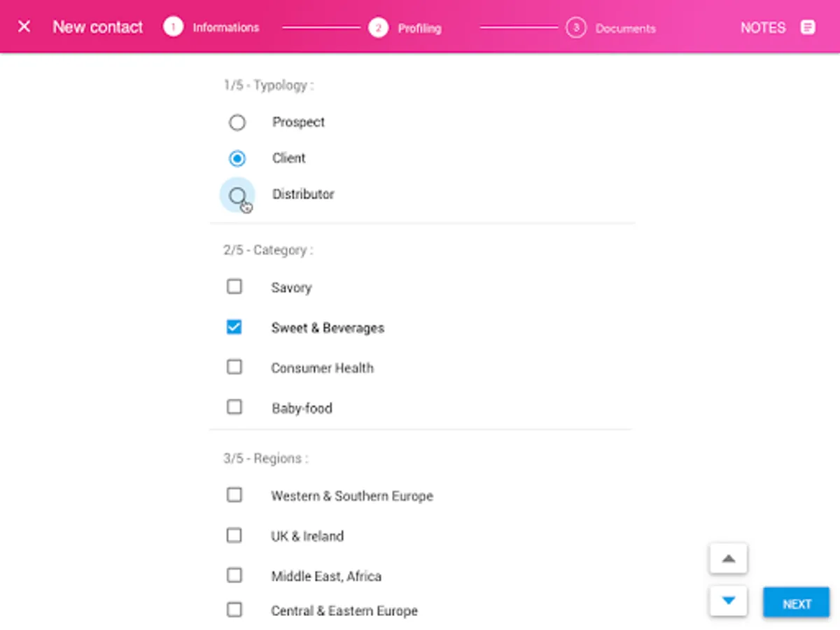The image size is (840, 630).
Task: Select the UK & Ireland checkbox
Action: pyautogui.click(x=234, y=535)
